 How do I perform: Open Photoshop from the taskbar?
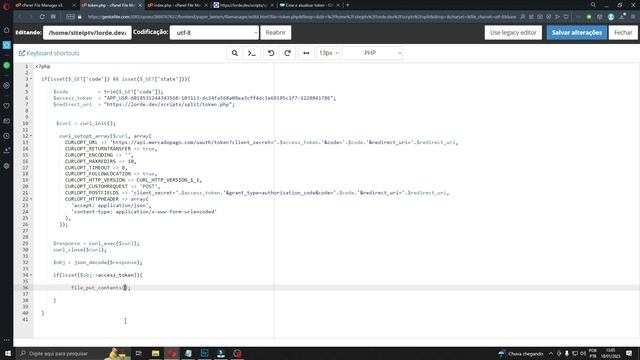[204, 353]
